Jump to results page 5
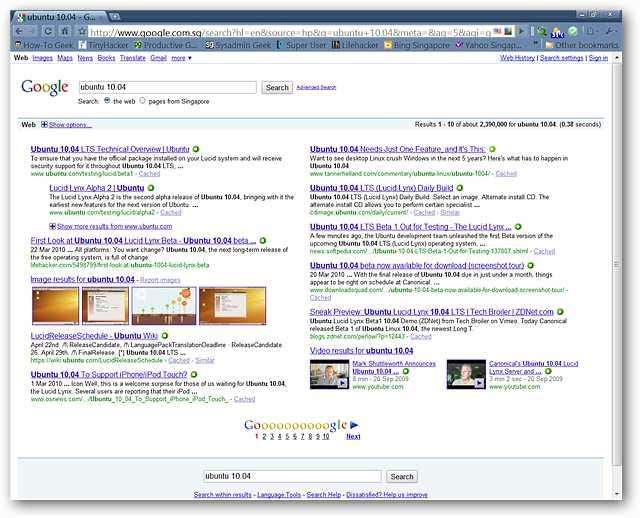The width and height of the screenshot is (640, 518). (x=287, y=436)
